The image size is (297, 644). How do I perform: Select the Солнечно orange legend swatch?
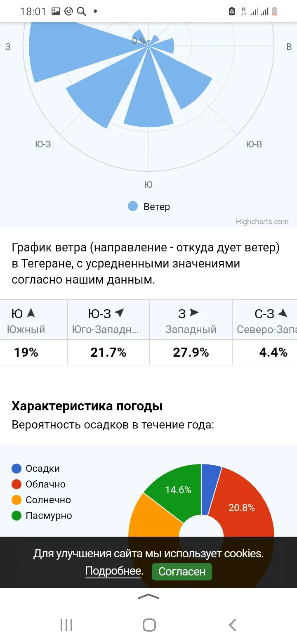point(16,500)
